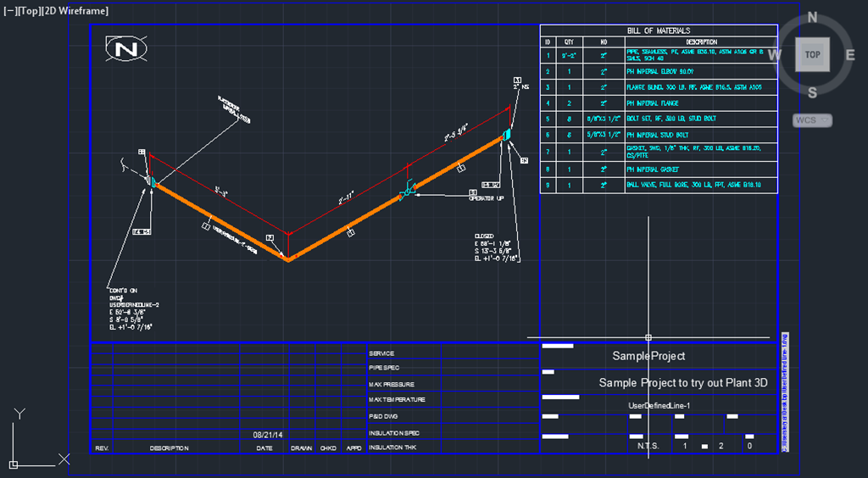Select the north arrow symbol in drawing

pos(125,50)
